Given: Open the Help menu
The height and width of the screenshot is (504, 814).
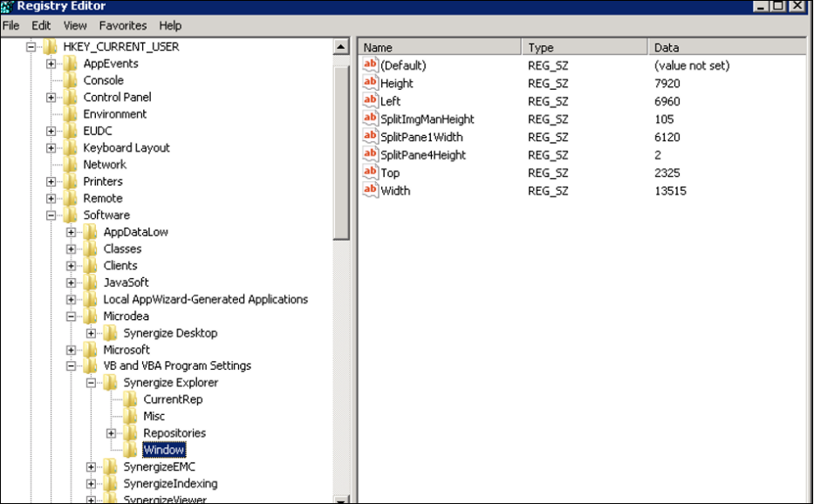Looking at the screenshot, I should (x=170, y=25).
